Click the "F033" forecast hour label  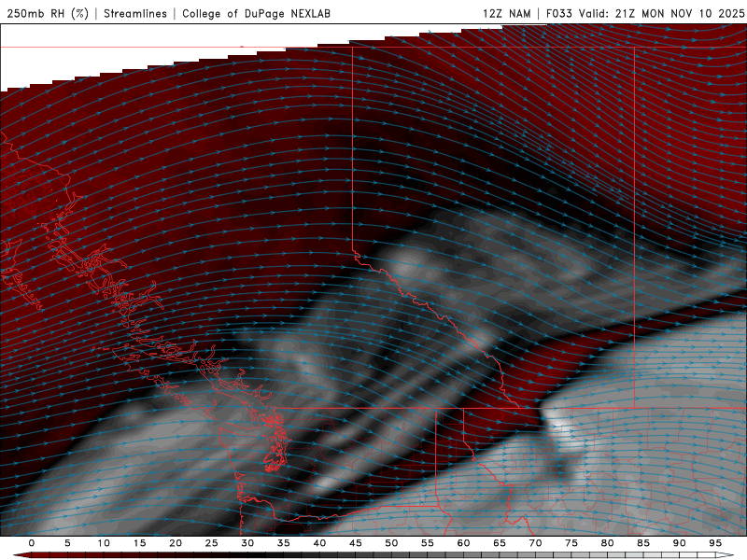click(558, 13)
